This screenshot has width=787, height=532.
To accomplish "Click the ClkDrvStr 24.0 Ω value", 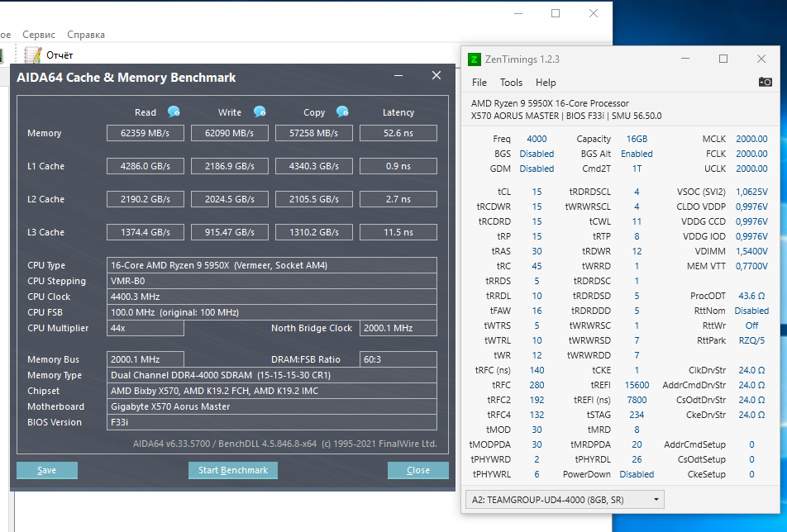I will coord(751,370).
